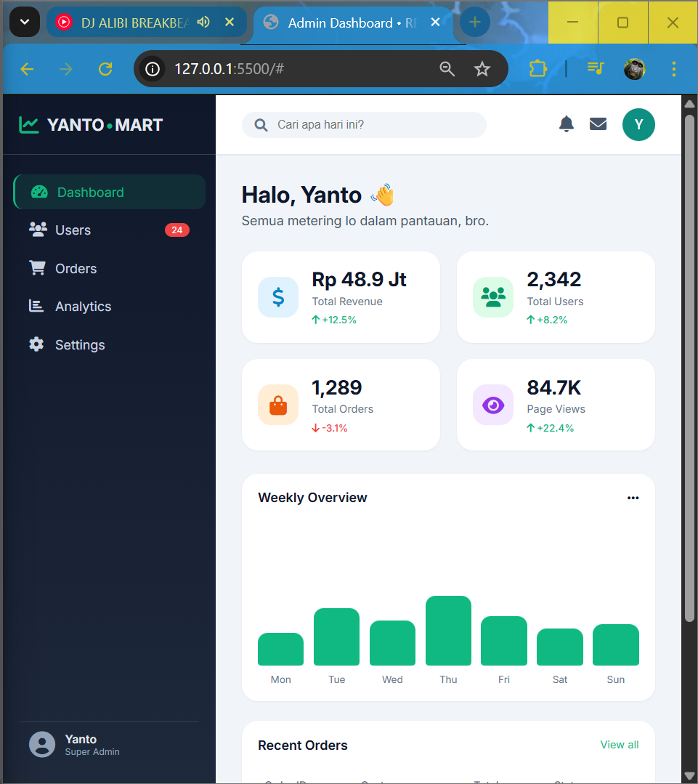Click the Sun bar in Weekly Overview

615,645
